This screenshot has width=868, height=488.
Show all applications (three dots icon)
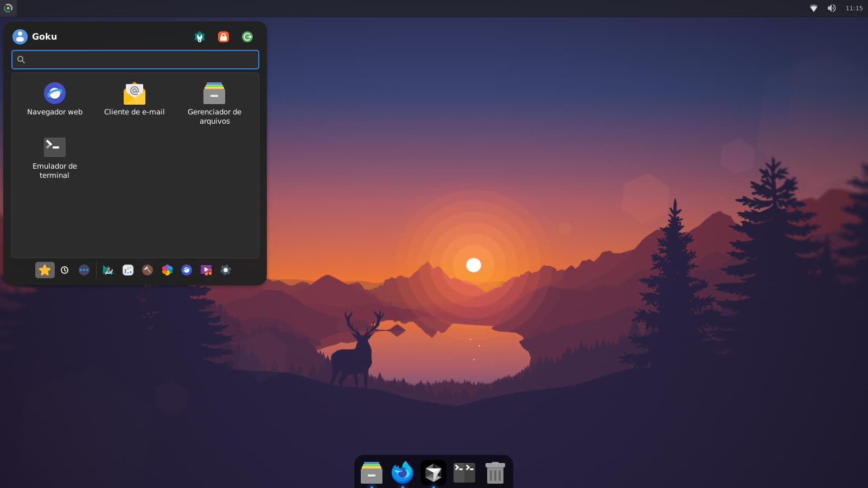[x=84, y=270]
